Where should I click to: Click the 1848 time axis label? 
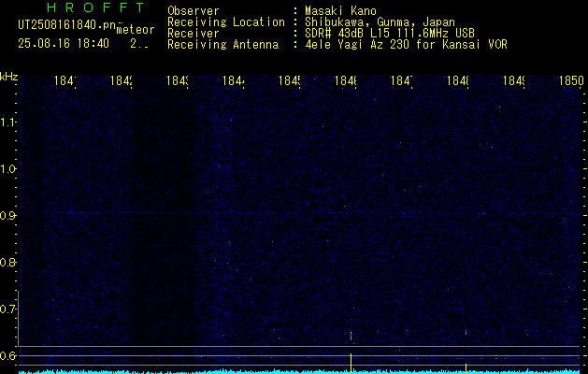click(458, 80)
